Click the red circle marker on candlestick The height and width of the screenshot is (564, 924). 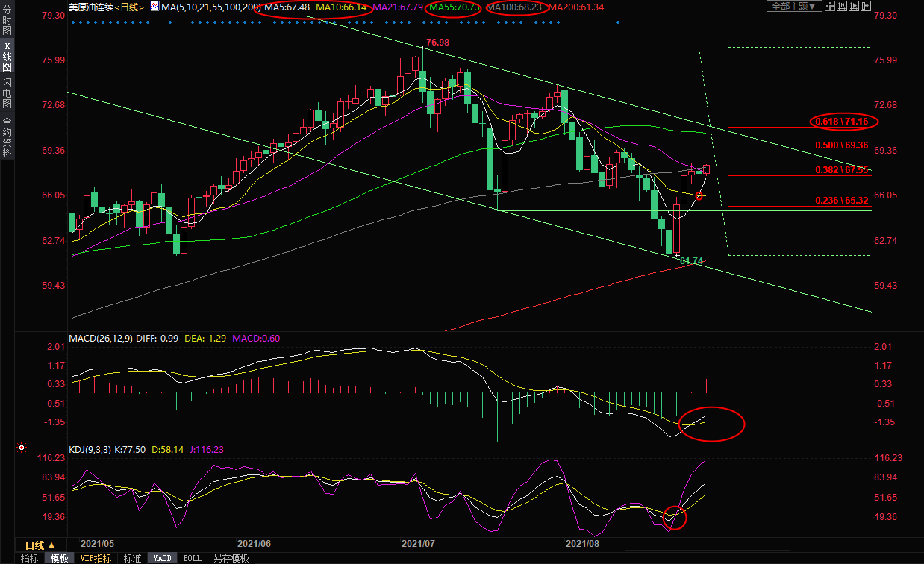click(699, 195)
